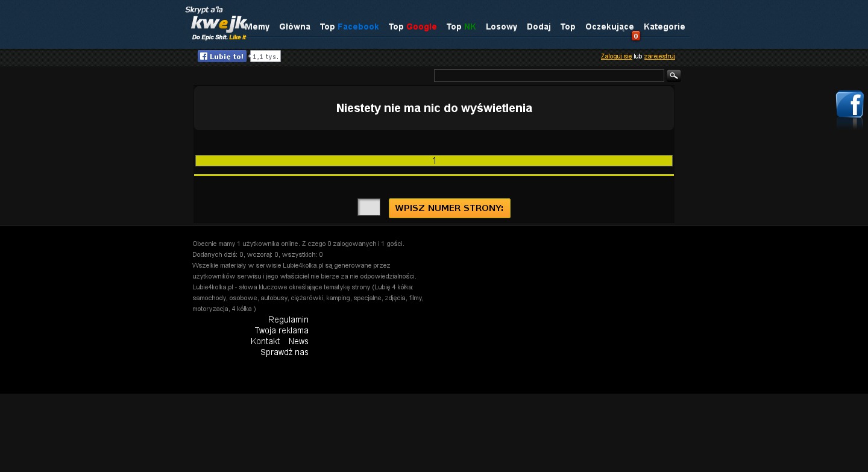Click Dodaj to add content
Viewport: 868px width, 472px height.
coord(539,27)
